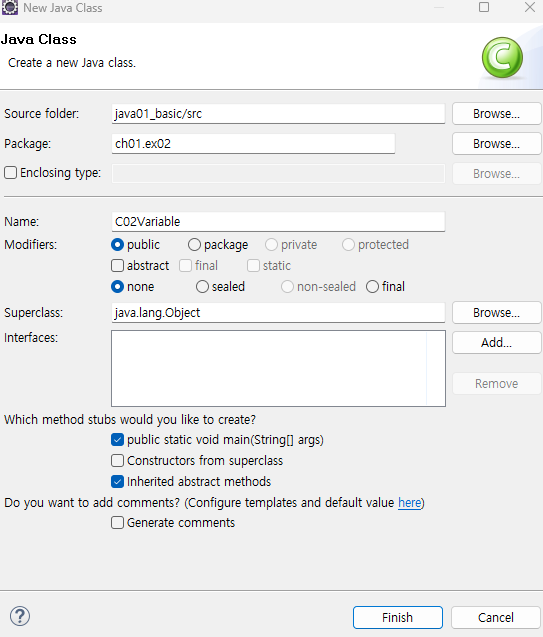
Task: Choose the sealed radio option
Action: click(x=202, y=287)
